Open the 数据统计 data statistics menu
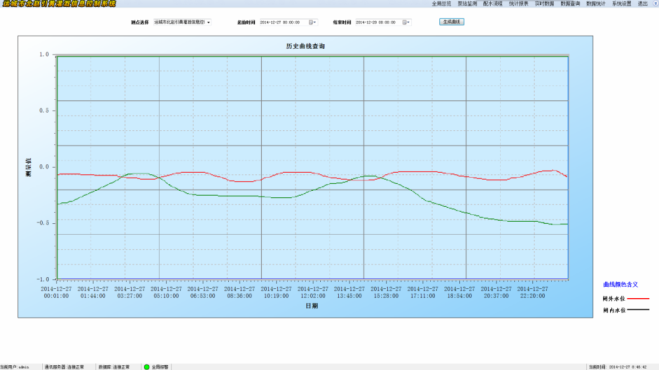 click(596, 3)
